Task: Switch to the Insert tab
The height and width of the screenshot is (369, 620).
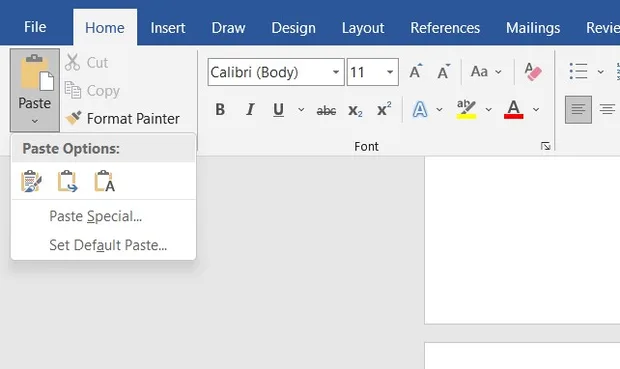Action: [x=168, y=28]
